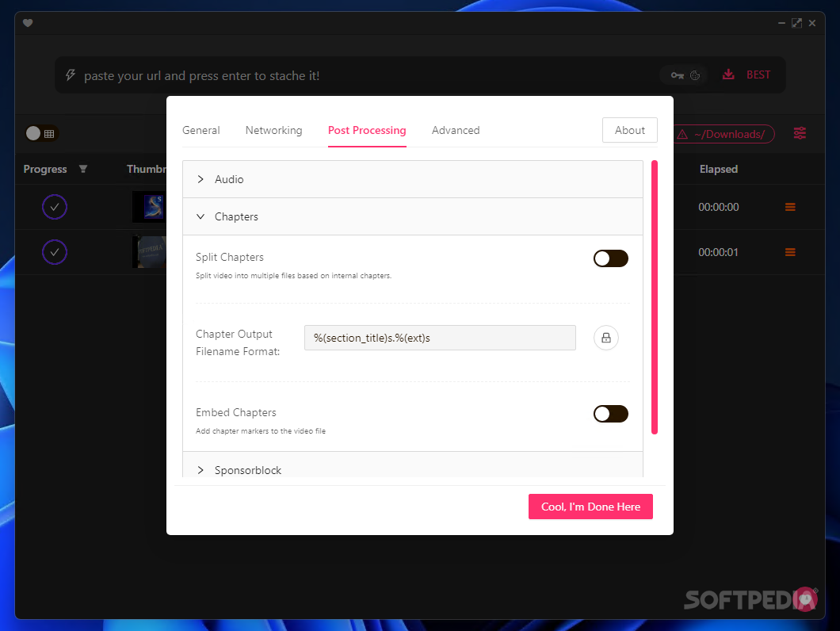Click the completed checkmark in the first row

click(55, 207)
